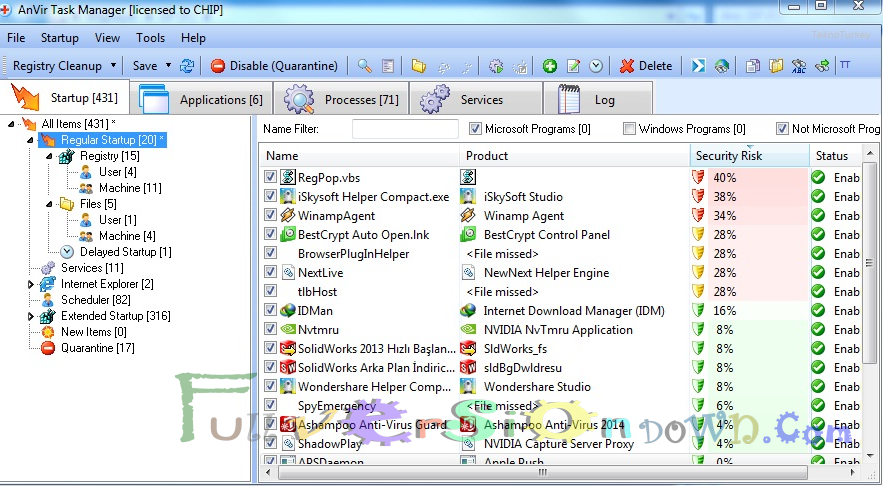Click the green plus add icon
This screenshot has height=486, width=883.
point(550,66)
